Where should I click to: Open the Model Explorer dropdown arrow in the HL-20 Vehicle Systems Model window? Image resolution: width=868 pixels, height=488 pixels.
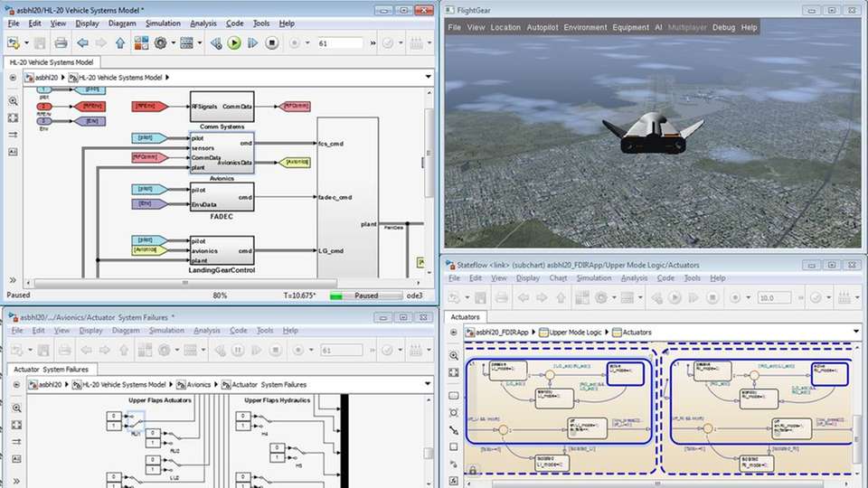click(199, 42)
